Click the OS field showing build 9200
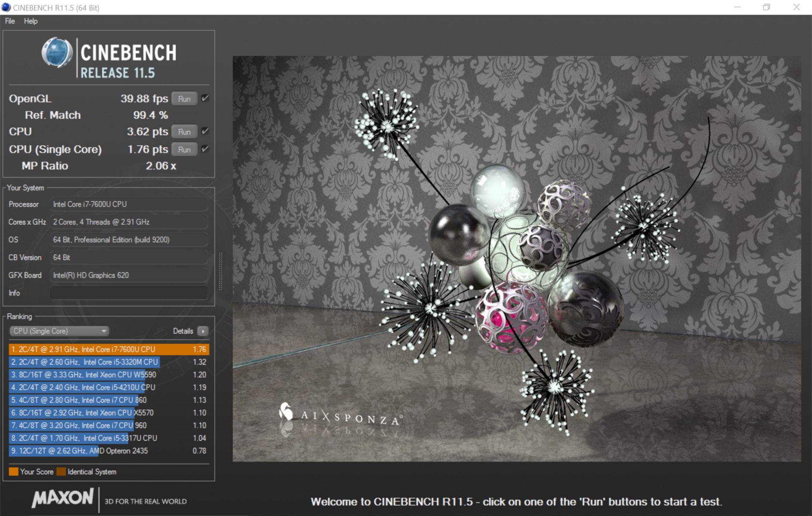 129,240
